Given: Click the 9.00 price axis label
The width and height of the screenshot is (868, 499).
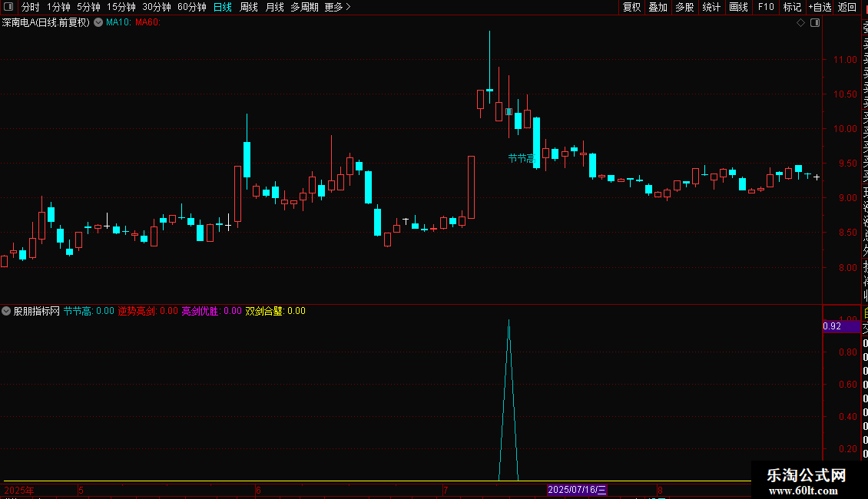Looking at the screenshot, I should tap(847, 198).
